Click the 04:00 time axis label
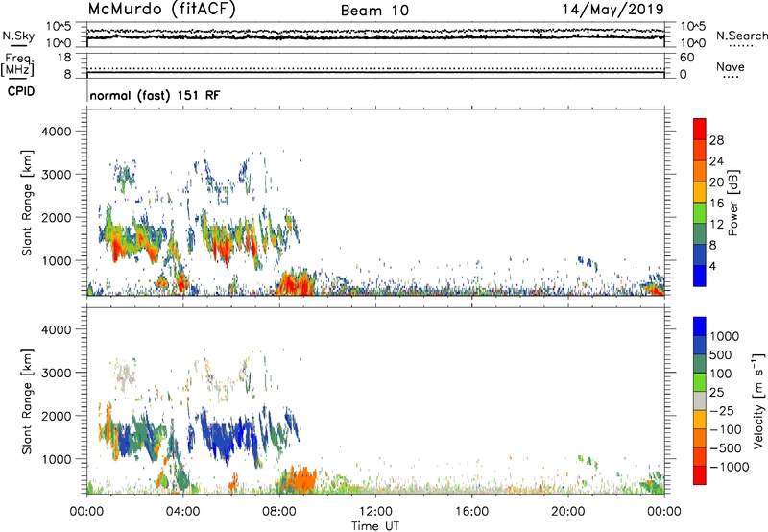 click(x=183, y=512)
